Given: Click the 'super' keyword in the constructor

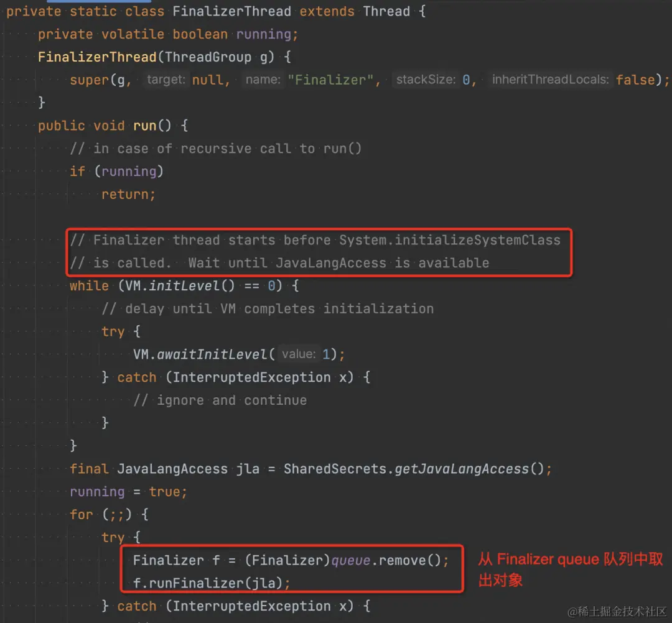Looking at the screenshot, I should pos(89,80).
